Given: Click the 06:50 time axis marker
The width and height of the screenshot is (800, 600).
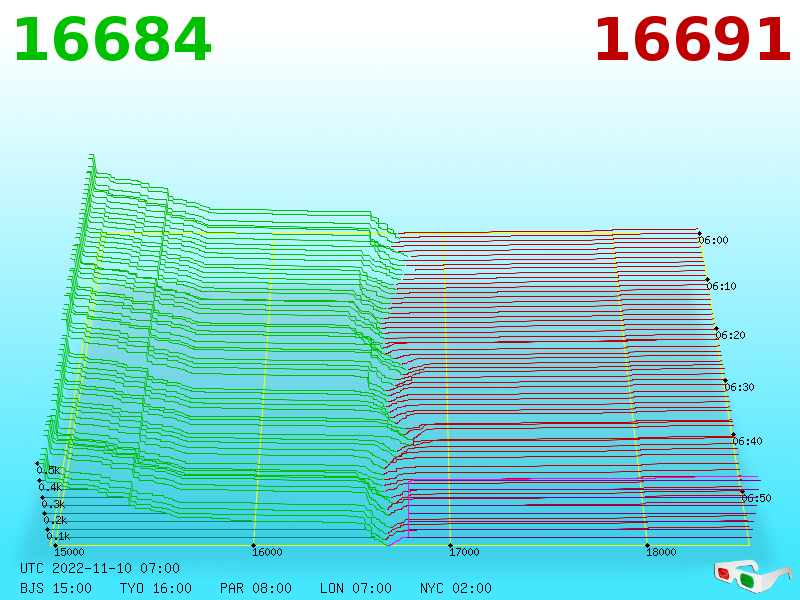Looking at the screenshot, I should 756,498.
